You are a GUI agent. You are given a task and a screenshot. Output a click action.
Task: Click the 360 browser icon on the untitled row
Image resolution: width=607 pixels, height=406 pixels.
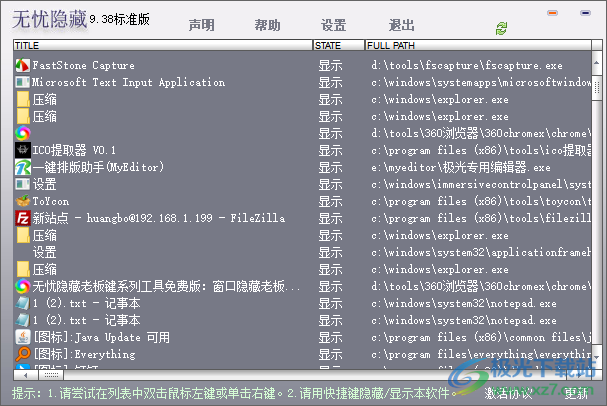[x=22, y=133]
